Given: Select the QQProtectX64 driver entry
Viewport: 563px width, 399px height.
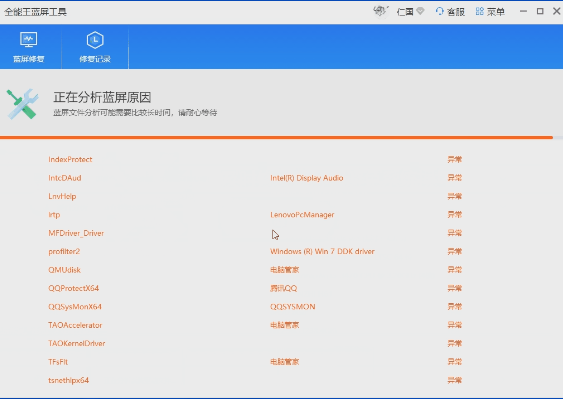Looking at the screenshot, I should pos(74,288).
